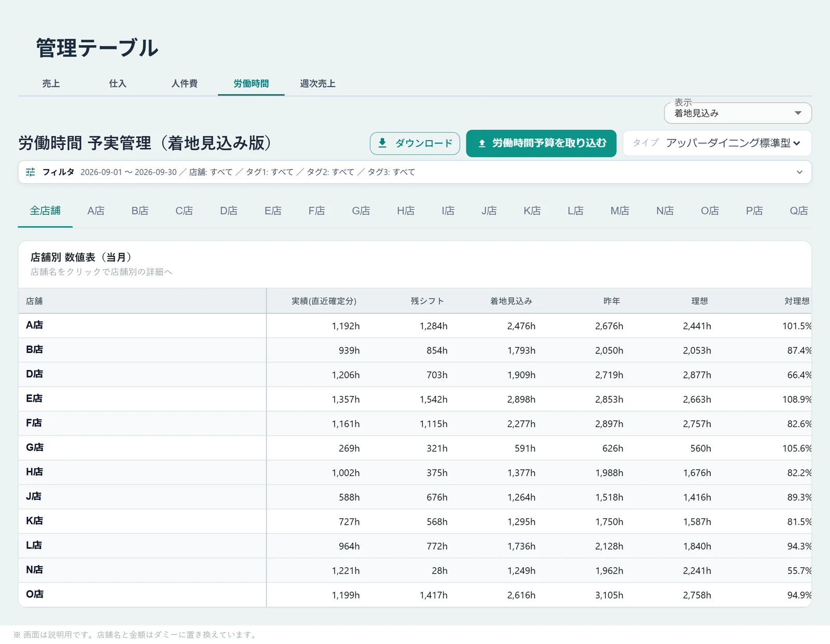The image size is (830, 644).
Task: Open G店 row store details
Action: [35, 447]
